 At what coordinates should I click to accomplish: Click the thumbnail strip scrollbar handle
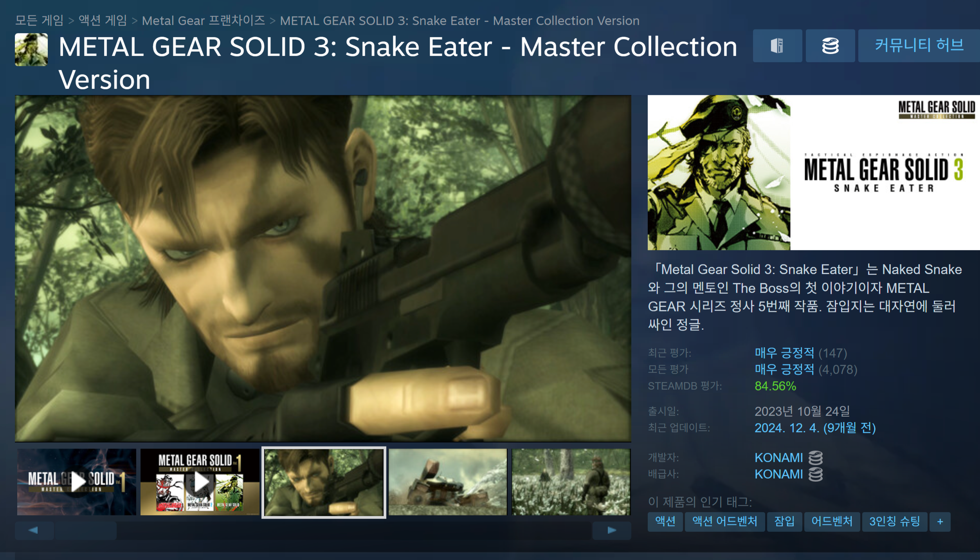86,531
